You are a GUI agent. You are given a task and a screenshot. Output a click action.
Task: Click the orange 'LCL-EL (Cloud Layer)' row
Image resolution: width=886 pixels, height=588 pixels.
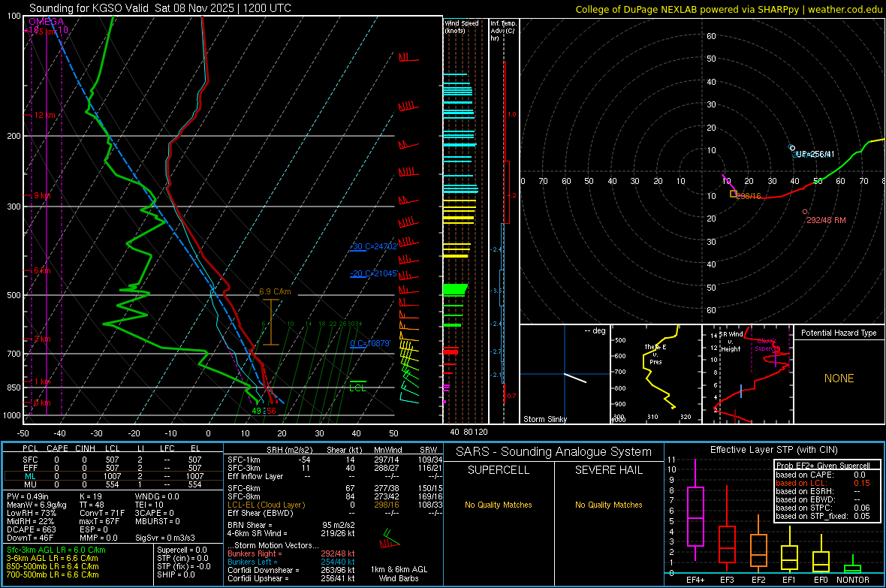(x=335, y=505)
